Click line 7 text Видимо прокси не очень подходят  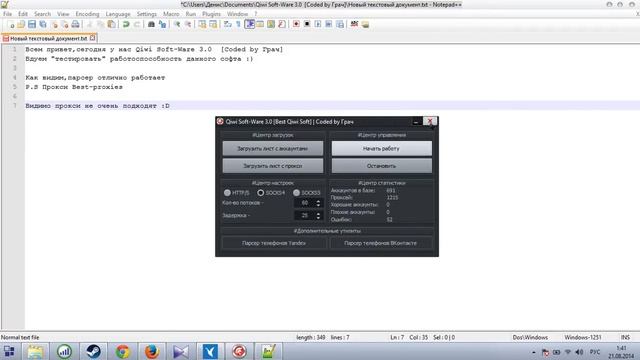tap(97, 106)
